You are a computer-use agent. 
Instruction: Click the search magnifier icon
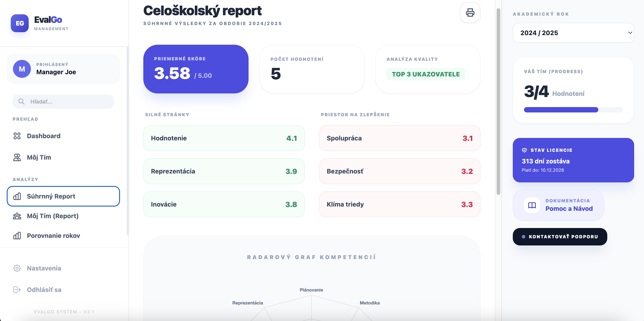click(21, 101)
